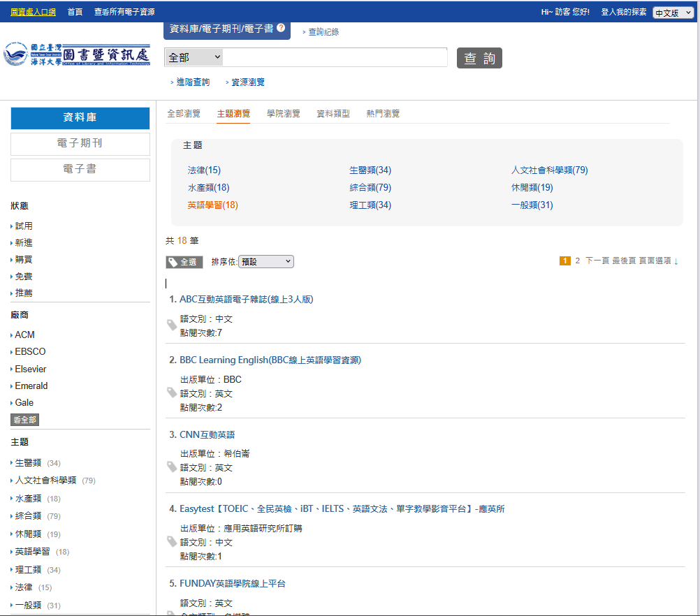Image resolution: width=700 pixels, height=616 pixels.
Task: Click the search text input field
Action: pos(335,57)
